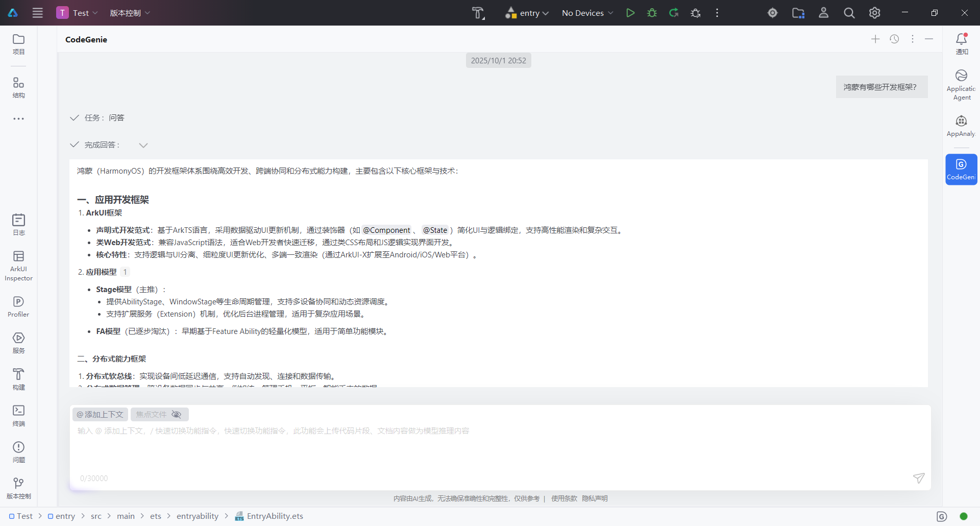Open the Application Agent panel
This screenshot has height=526, width=980.
point(962,85)
